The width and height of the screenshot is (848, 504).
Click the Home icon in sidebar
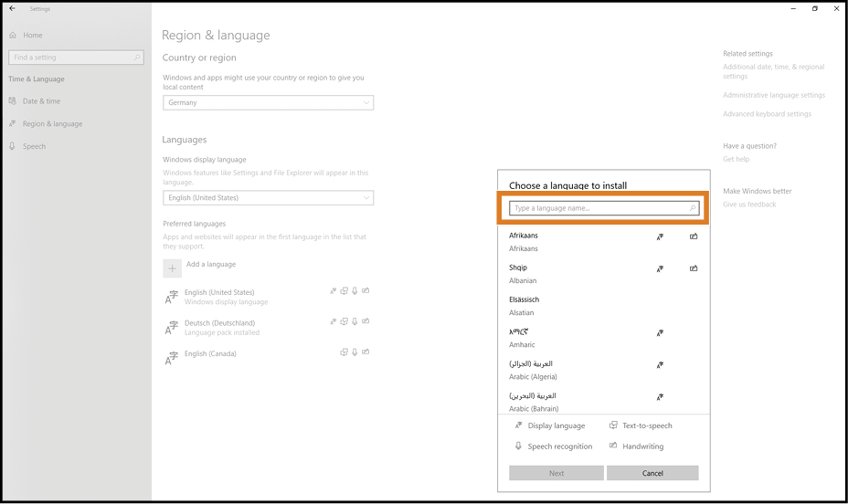click(x=13, y=35)
